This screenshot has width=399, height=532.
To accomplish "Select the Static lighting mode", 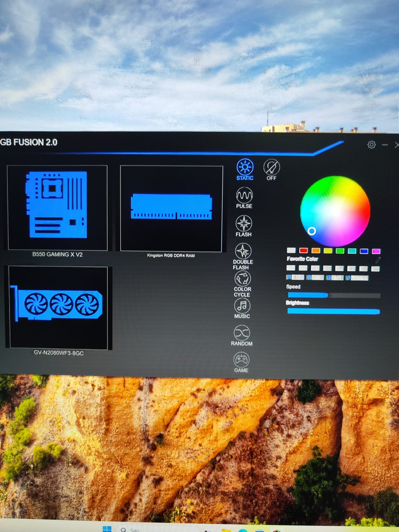I will [x=245, y=170].
